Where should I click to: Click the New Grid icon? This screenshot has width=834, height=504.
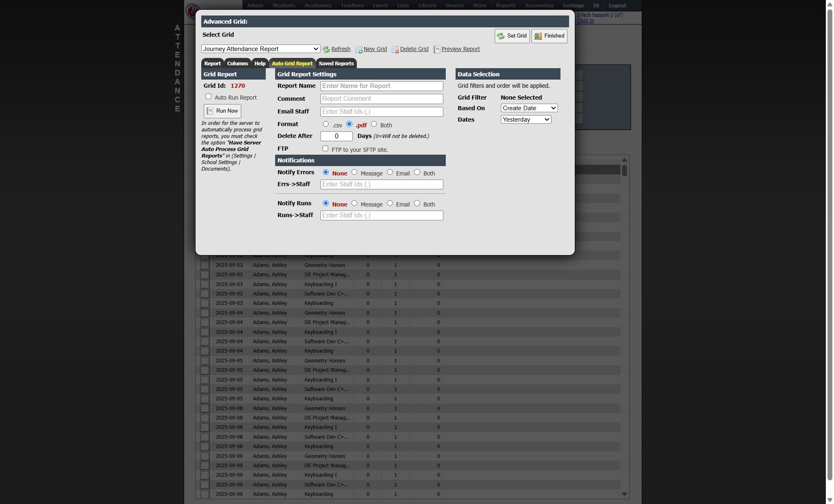click(x=358, y=49)
